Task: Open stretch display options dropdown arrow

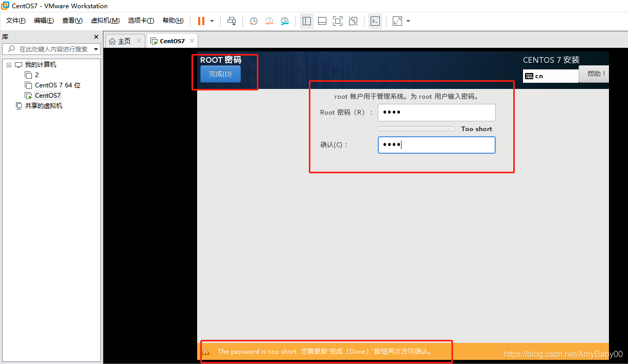Action: click(x=408, y=21)
